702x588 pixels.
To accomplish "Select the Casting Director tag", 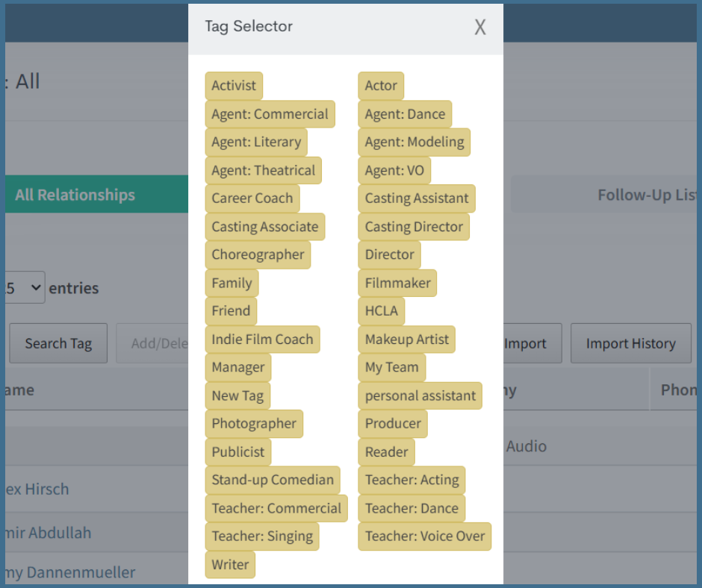I will click(x=414, y=227).
